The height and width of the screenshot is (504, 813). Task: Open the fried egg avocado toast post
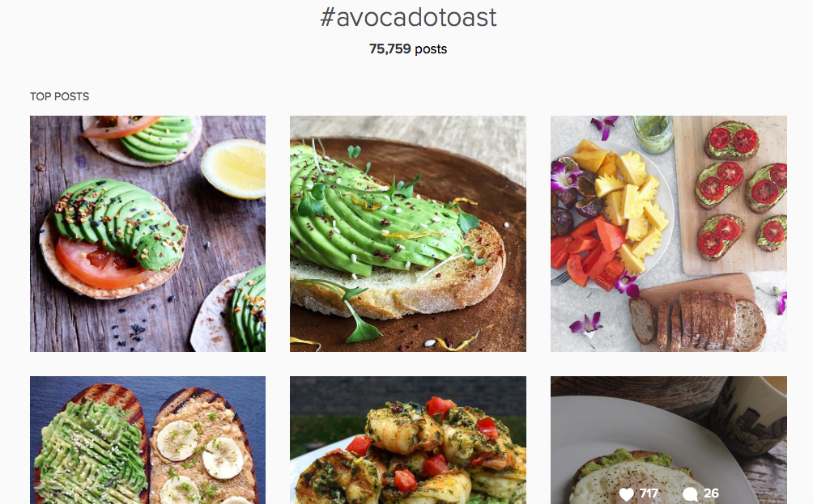point(669,440)
